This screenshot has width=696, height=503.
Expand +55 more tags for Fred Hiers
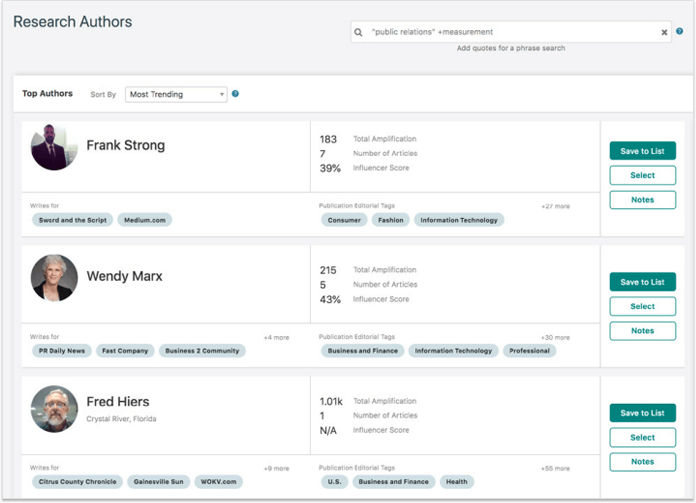(x=555, y=469)
